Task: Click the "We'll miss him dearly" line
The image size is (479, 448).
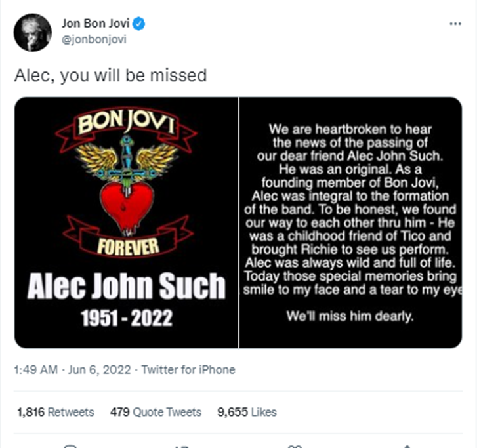Action: click(x=350, y=317)
